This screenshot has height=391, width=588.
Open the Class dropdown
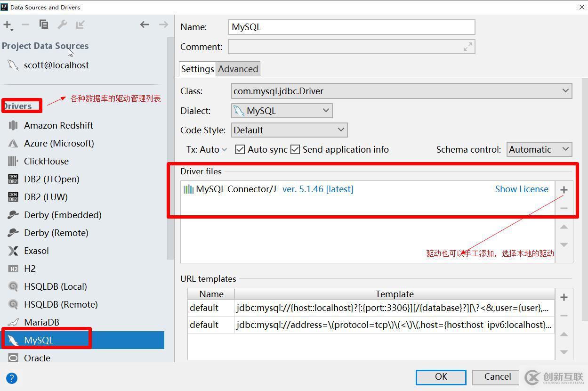(x=402, y=91)
